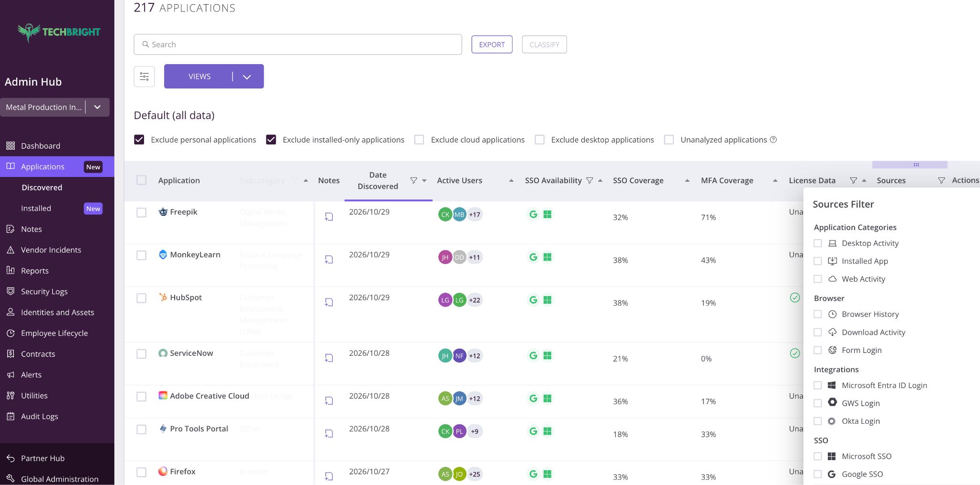The width and height of the screenshot is (980, 485).
Task: Toggle the Date Discovered sort arrow
Action: [x=424, y=180]
